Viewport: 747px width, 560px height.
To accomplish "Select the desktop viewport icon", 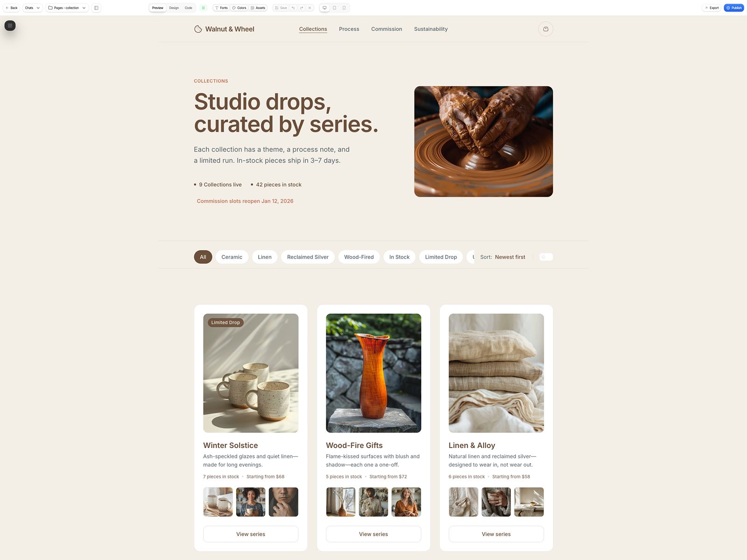I will point(324,8).
